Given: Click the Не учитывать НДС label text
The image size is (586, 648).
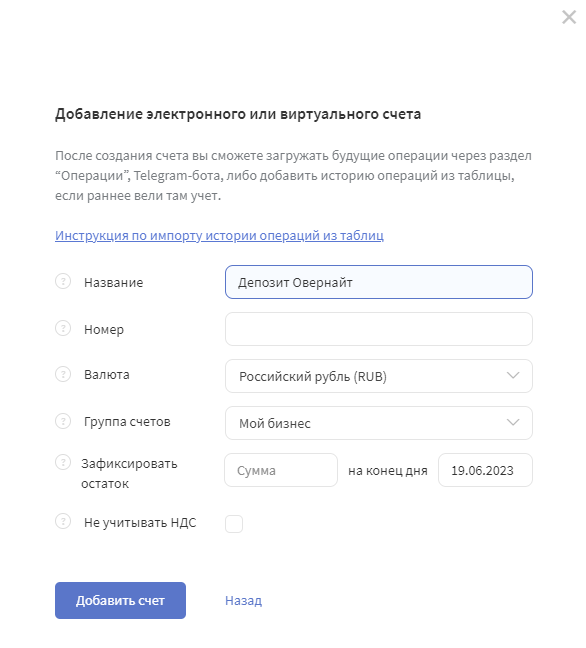Looking at the screenshot, I should pyautogui.click(x=140, y=523).
